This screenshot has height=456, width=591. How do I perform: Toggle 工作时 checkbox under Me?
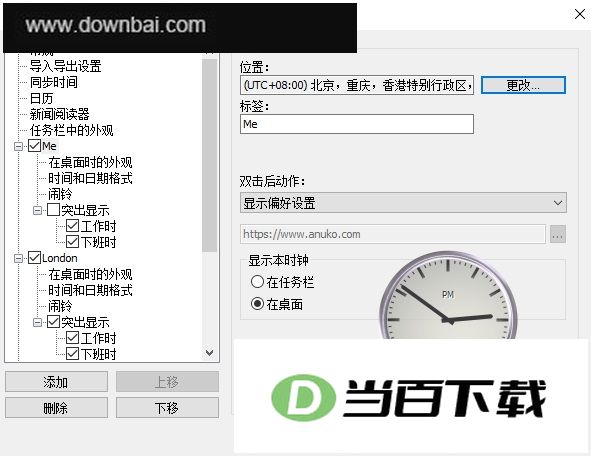pyautogui.click(x=72, y=226)
